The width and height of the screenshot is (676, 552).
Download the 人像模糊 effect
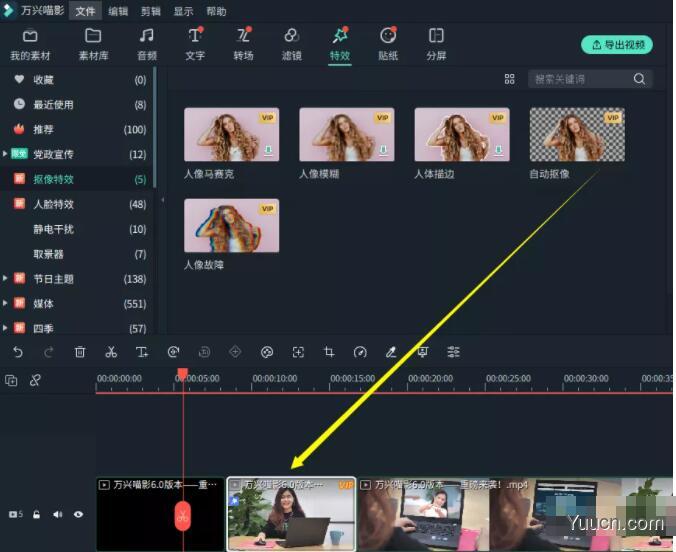point(383,150)
